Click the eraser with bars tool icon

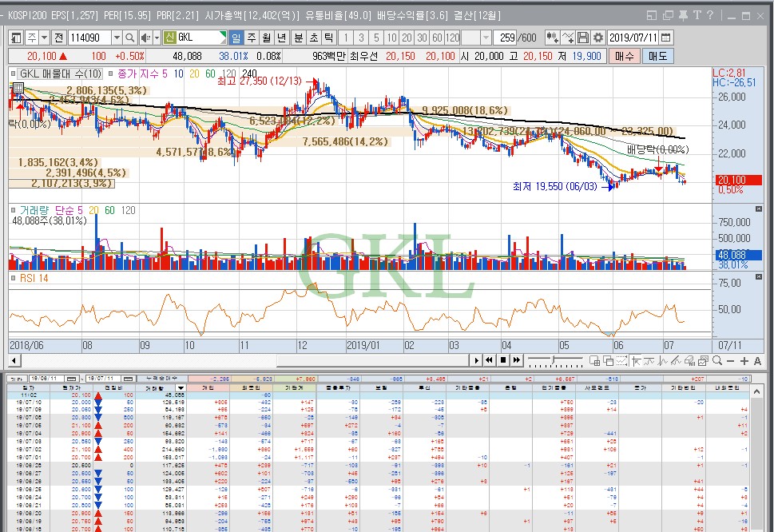pos(689,361)
